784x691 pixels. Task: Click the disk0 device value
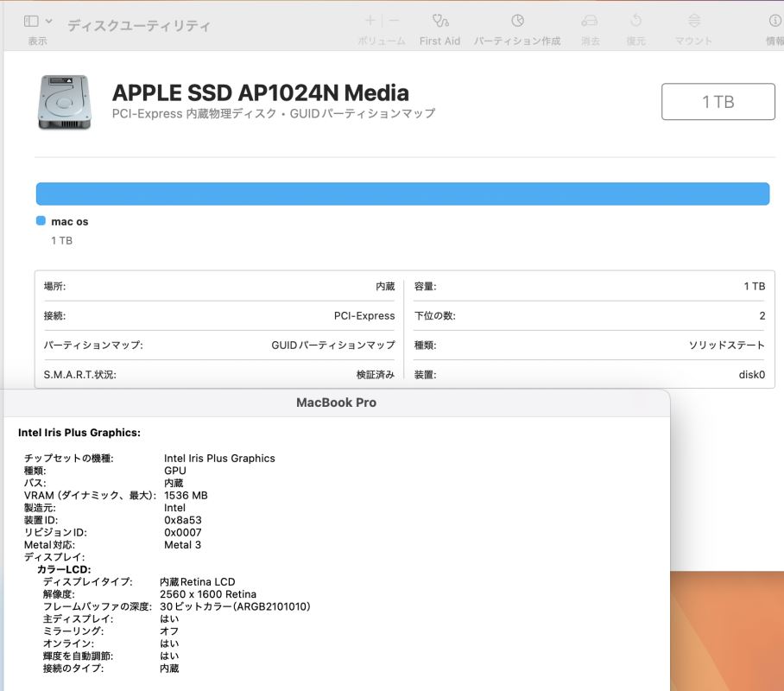tap(751, 375)
